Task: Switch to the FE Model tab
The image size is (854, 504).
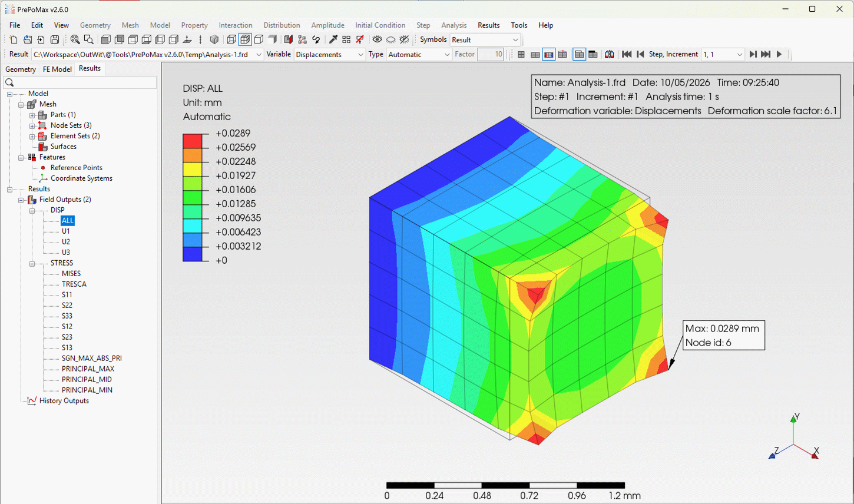Action: 57,69
